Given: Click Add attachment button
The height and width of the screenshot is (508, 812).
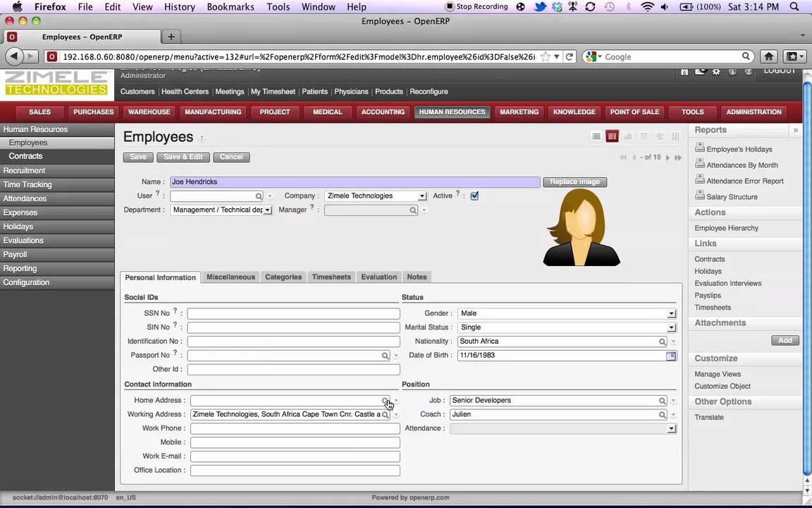Looking at the screenshot, I should [785, 341].
